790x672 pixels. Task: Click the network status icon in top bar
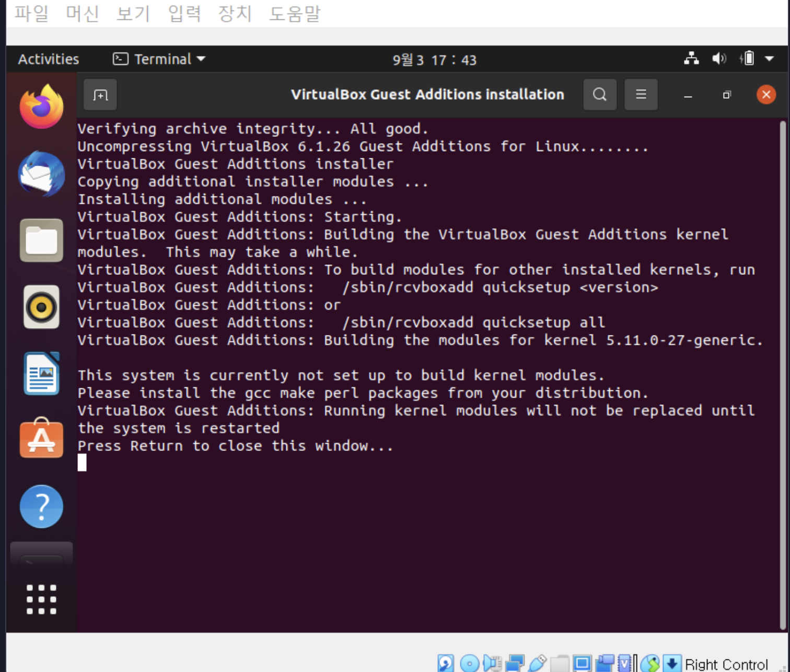point(691,59)
